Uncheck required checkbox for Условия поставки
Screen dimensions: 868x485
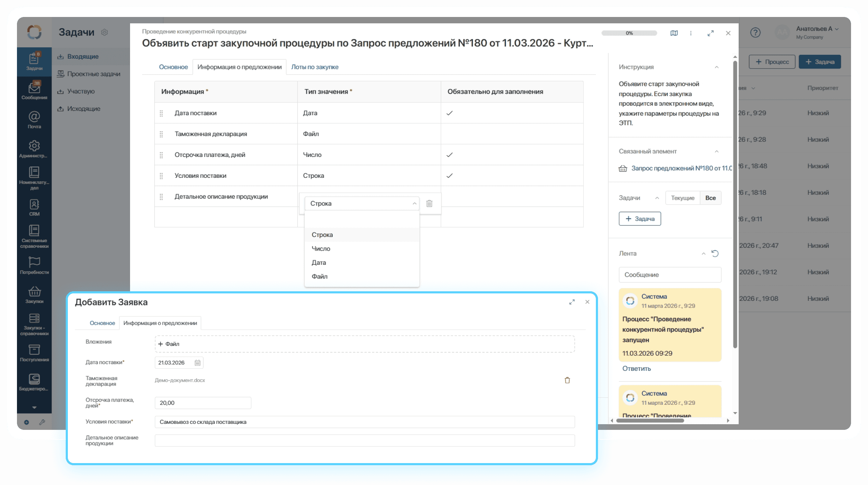click(450, 175)
